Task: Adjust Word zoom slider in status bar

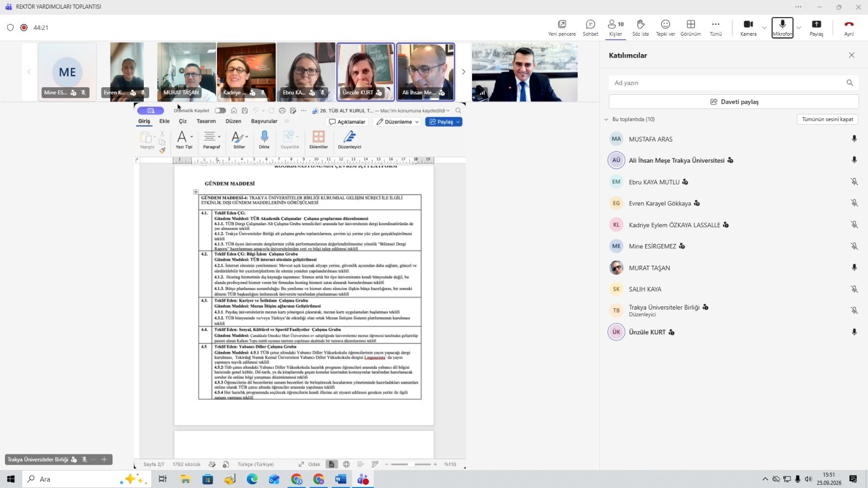Action: pyautogui.click(x=411, y=464)
